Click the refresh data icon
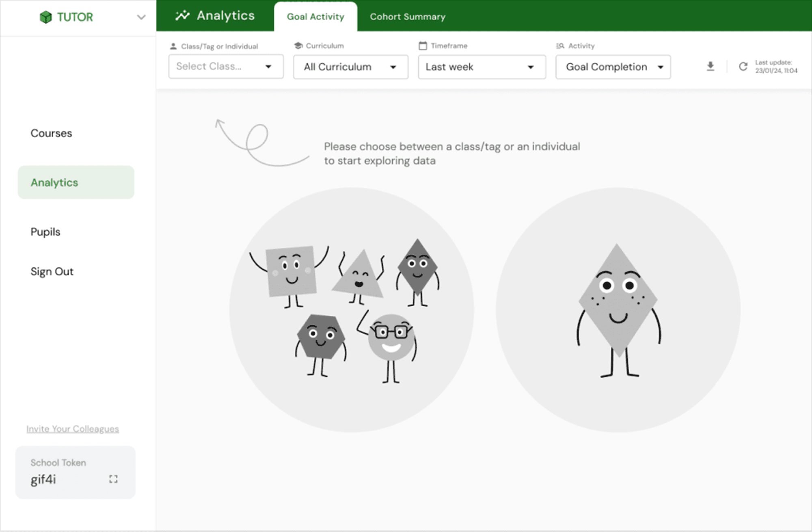This screenshot has height=532, width=812. (743, 67)
